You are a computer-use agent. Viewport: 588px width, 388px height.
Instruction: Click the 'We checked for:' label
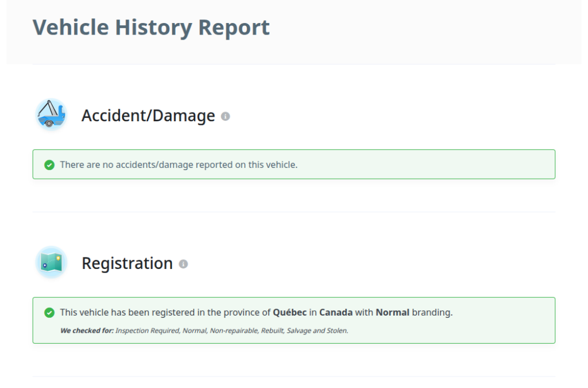click(x=87, y=331)
